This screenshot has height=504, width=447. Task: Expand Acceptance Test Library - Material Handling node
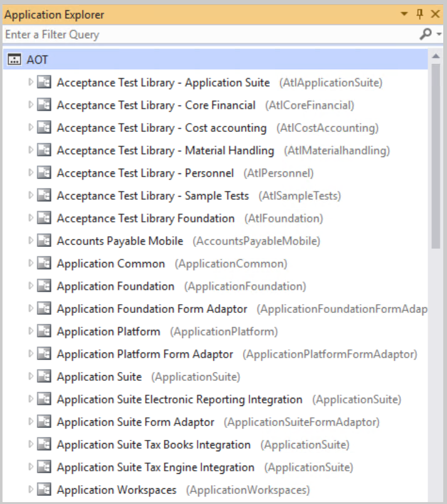pos(31,150)
